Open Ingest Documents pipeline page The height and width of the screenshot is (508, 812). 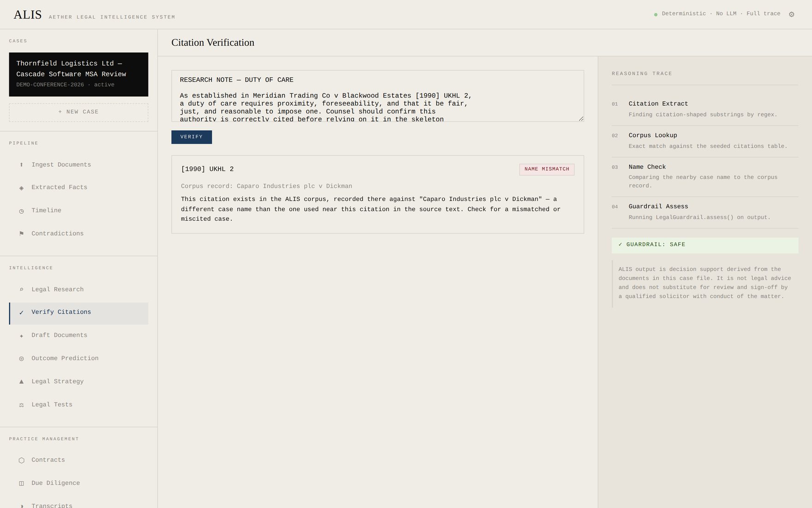click(x=78, y=165)
